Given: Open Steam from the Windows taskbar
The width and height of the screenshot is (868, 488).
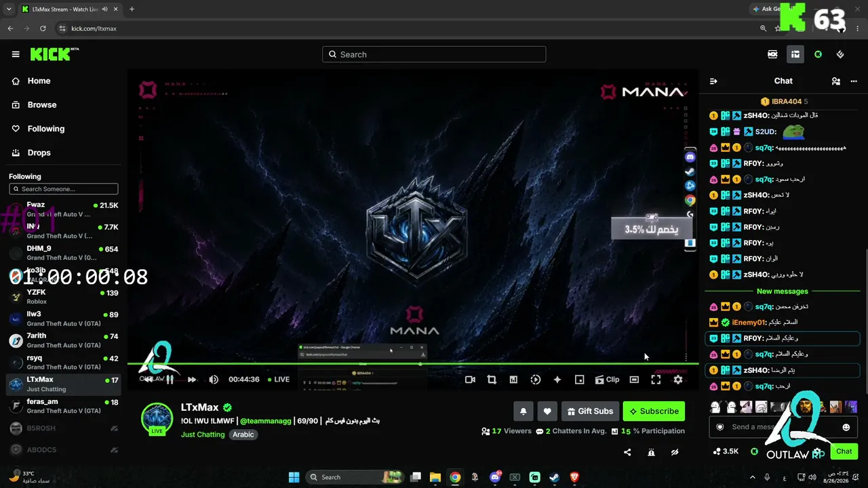Looking at the screenshot, I should pyautogui.click(x=555, y=477).
